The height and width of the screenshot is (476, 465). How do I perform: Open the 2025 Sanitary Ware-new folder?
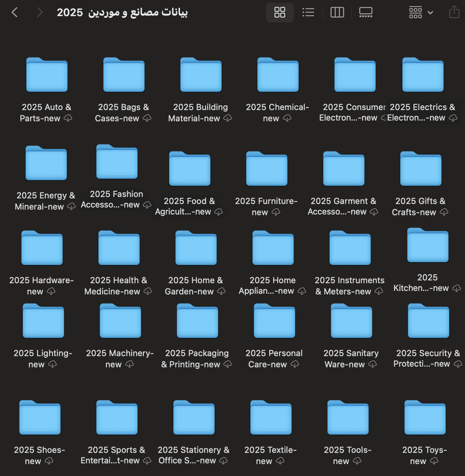click(x=352, y=321)
